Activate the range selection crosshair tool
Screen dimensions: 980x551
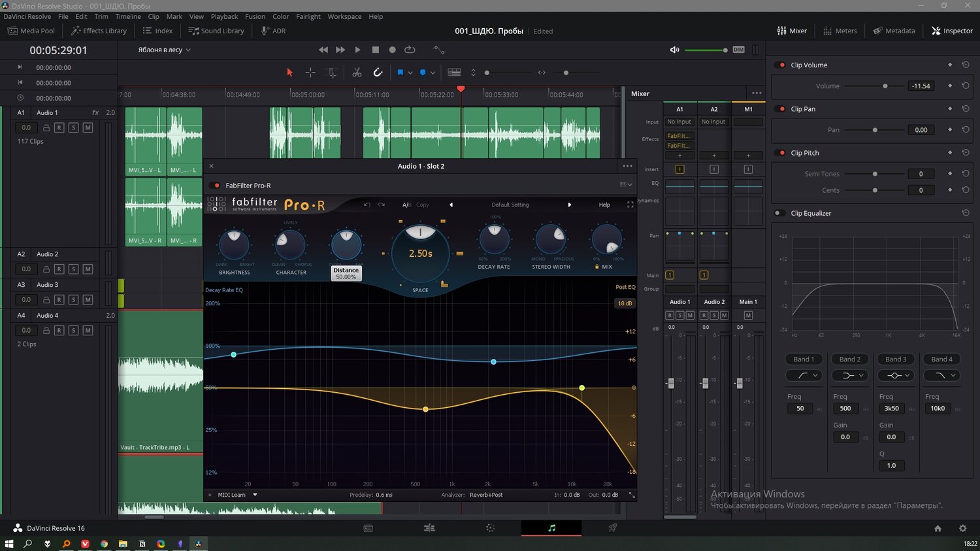point(310,73)
